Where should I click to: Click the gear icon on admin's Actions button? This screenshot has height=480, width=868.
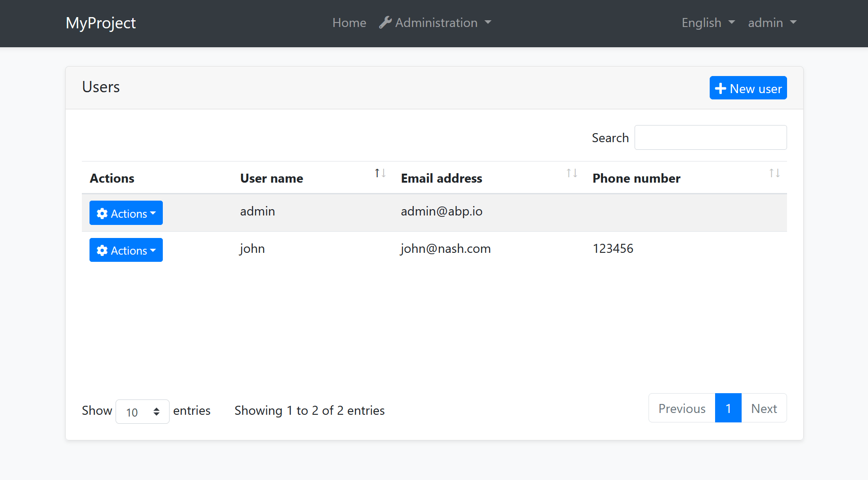click(102, 213)
